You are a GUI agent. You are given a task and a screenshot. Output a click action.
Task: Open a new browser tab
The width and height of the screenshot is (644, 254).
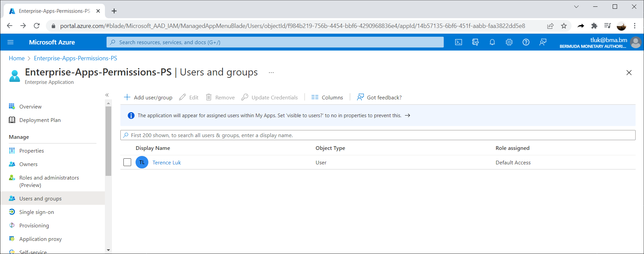(x=114, y=11)
